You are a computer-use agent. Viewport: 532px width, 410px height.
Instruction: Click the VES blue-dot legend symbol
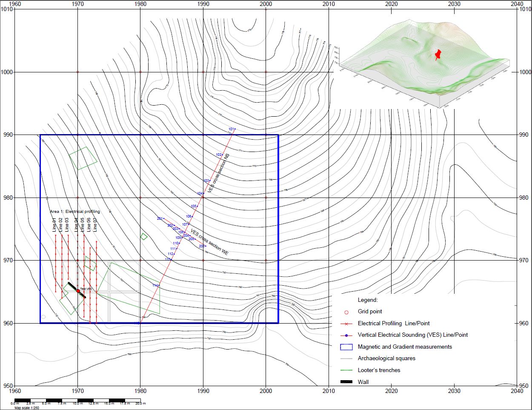[346, 335]
